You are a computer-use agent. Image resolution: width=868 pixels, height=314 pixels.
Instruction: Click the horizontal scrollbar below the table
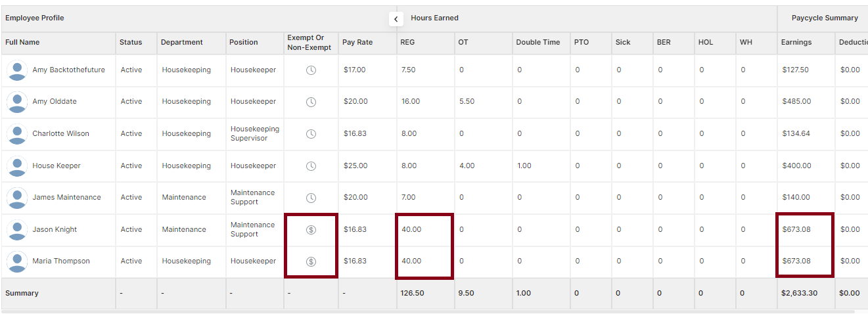[428, 311]
